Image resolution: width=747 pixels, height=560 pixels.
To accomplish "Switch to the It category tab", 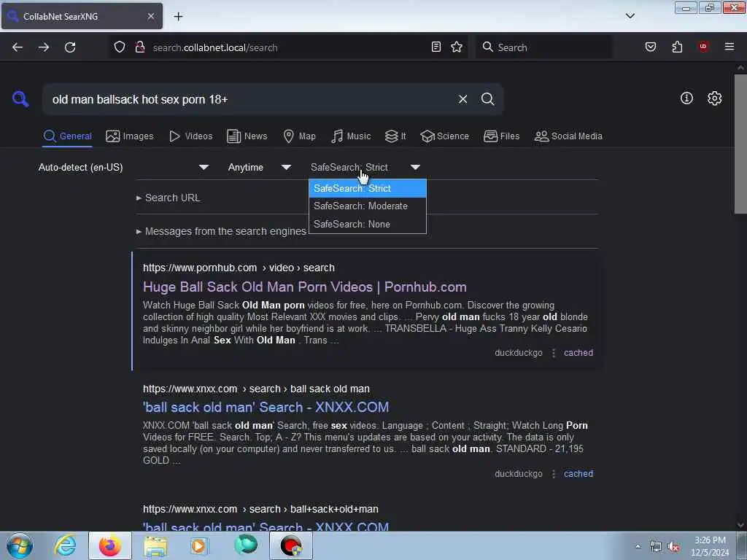I will click(395, 136).
